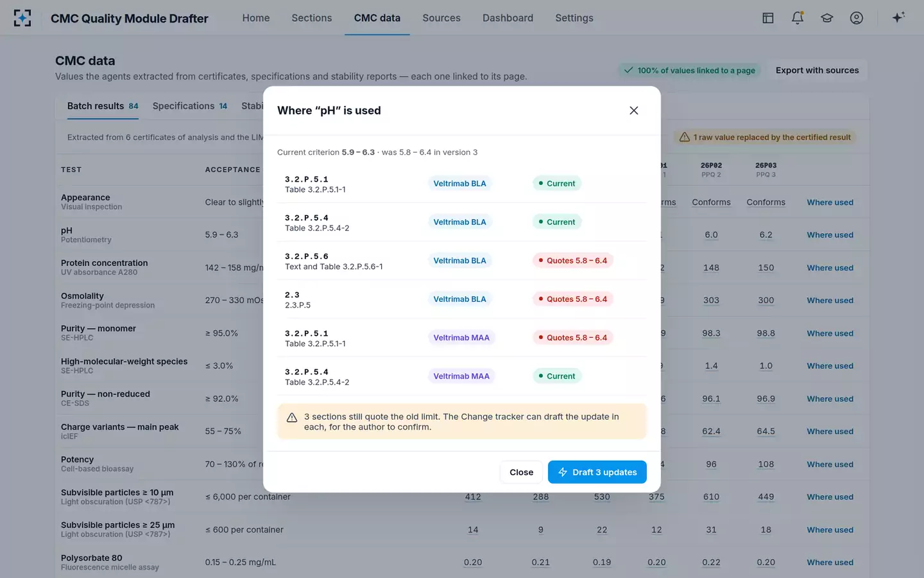Click Where used link for Osmolality row
Viewport: 924px width, 578px height.
(x=830, y=301)
